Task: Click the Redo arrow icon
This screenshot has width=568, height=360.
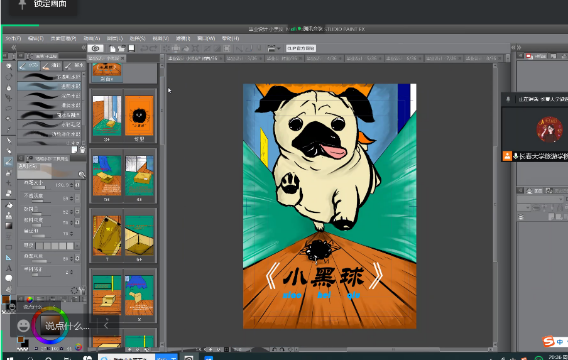Action: pos(153,48)
